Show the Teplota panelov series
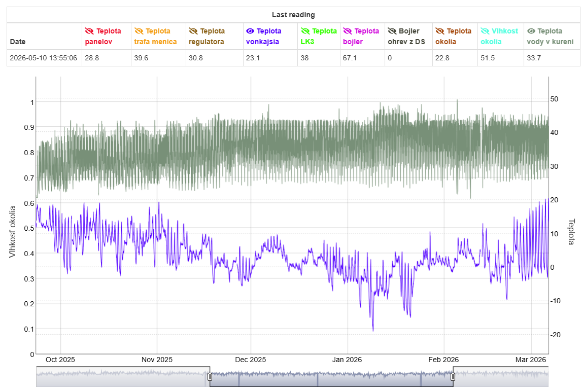 pos(89,31)
